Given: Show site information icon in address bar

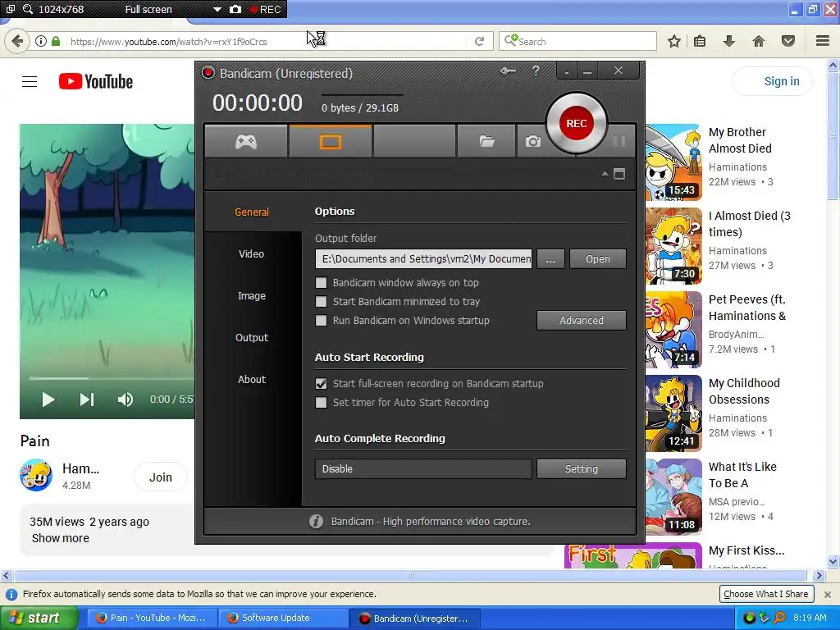Looking at the screenshot, I should coord(41,41).
